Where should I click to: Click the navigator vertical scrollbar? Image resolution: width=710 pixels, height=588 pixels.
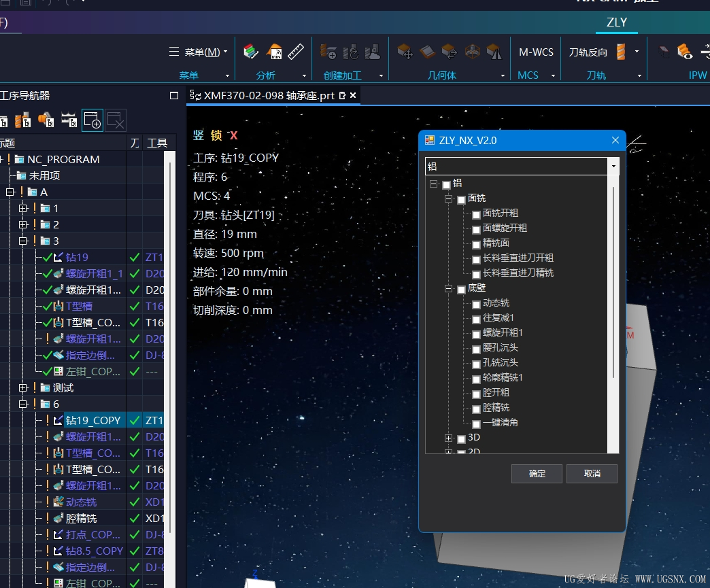click(169, 346)
